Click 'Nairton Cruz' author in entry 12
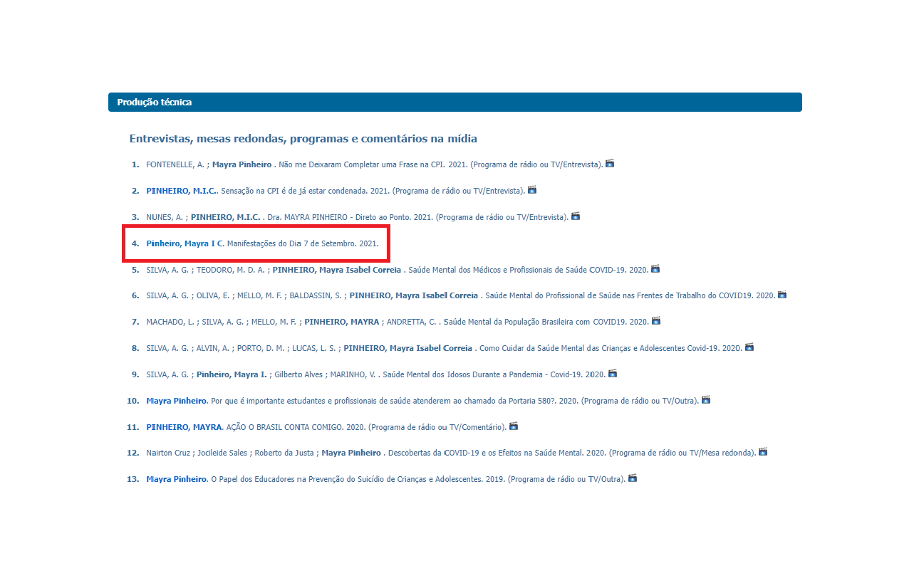924x583 pixels. pos(168,453)
